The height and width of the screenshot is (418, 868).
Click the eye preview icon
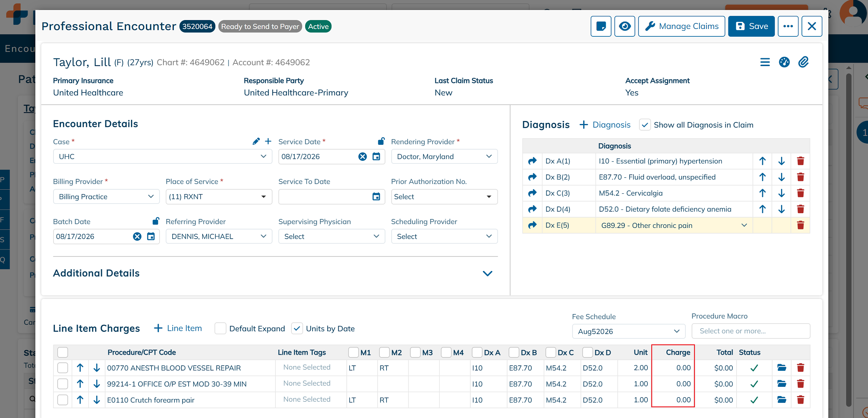click(x=624, y=26)
